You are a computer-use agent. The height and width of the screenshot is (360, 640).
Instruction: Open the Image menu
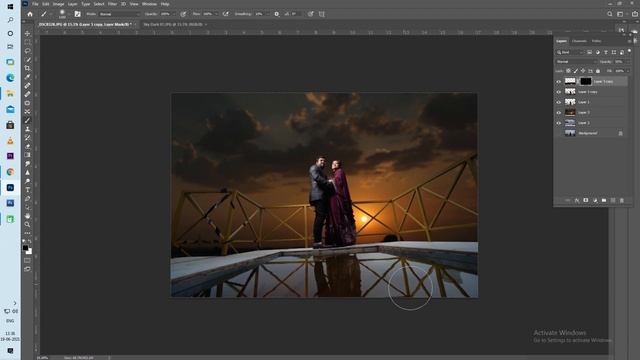click(58, 4)
